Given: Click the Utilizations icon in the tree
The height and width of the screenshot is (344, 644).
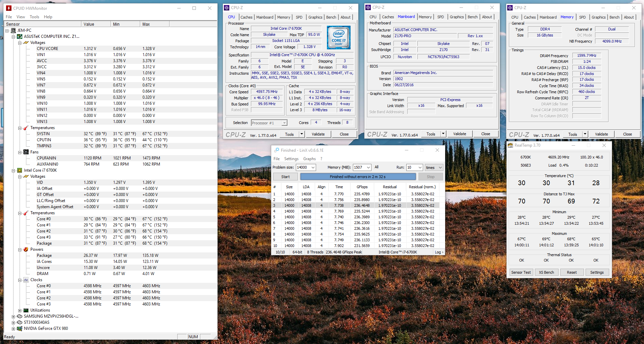Looking at the screenshot, I should coord(26,310).
